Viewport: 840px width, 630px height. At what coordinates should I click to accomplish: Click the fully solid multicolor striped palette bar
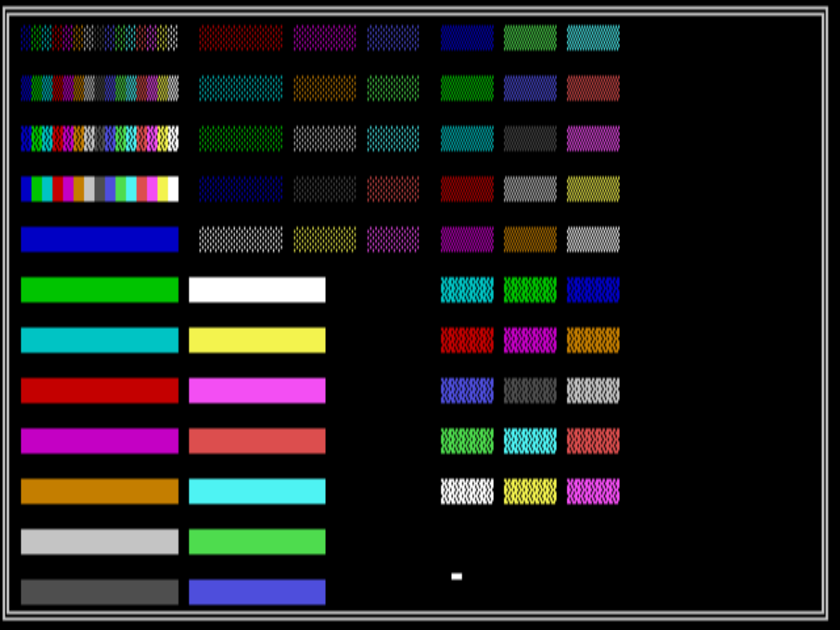point(100,189)
